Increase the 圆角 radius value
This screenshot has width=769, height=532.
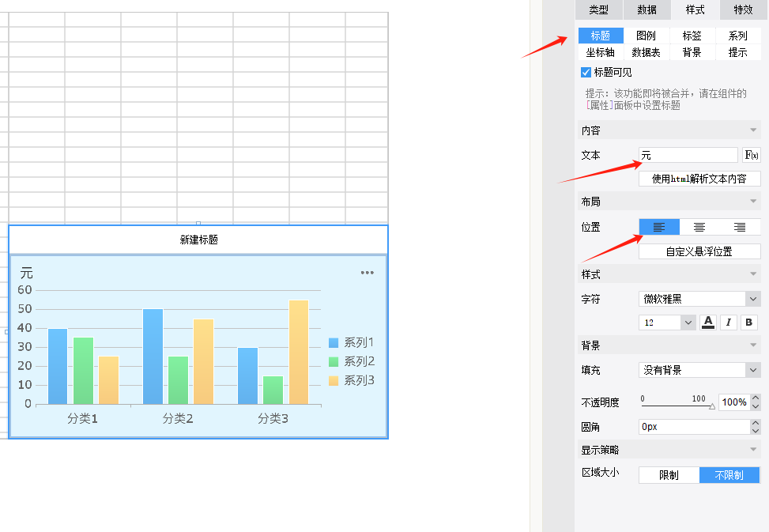point(756,423)
